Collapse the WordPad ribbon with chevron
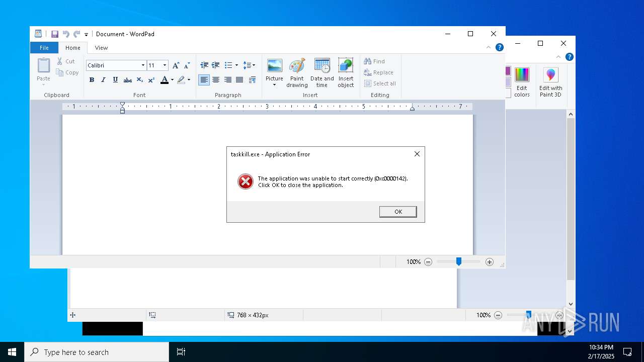Screen dimensions: 644x362 tap(488, 47)
